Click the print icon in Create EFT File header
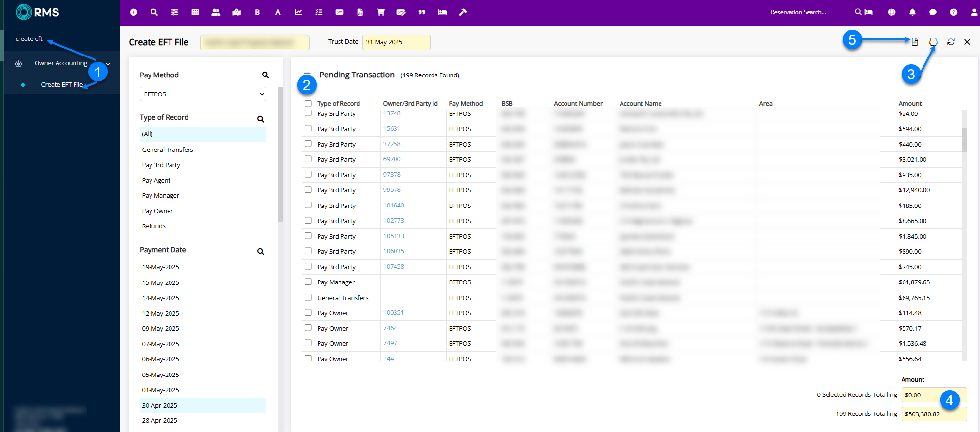The width and height of the screenshot is (980, 432). point(933,42)
